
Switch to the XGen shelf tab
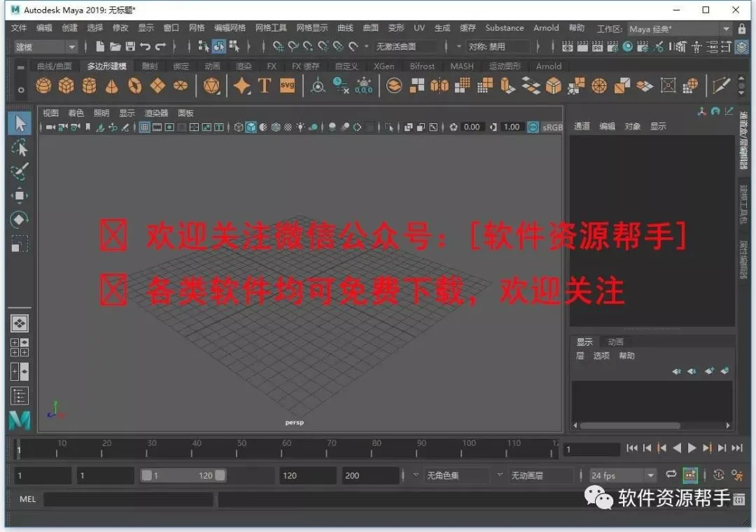pyautogui.click(x=384, y=66)
